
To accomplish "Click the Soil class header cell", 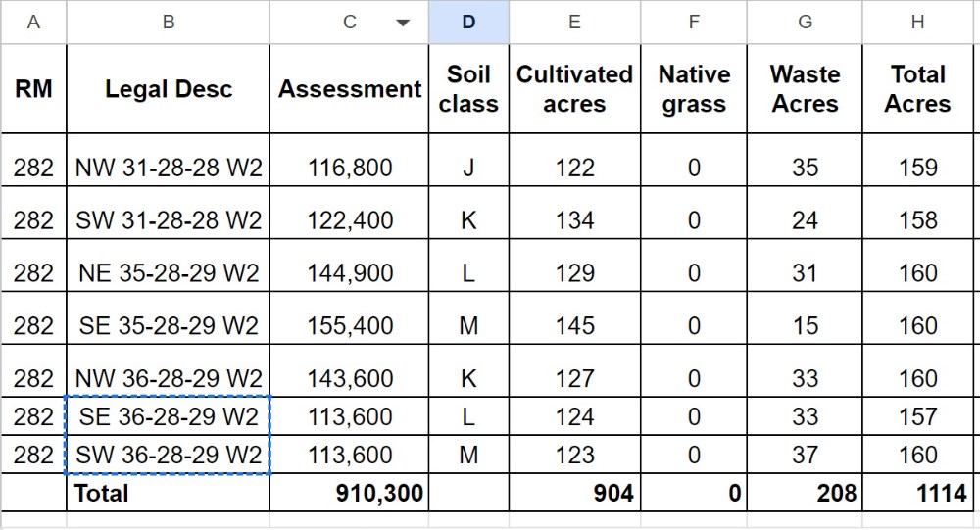I will pyautogui.click(x=468, y=89).
